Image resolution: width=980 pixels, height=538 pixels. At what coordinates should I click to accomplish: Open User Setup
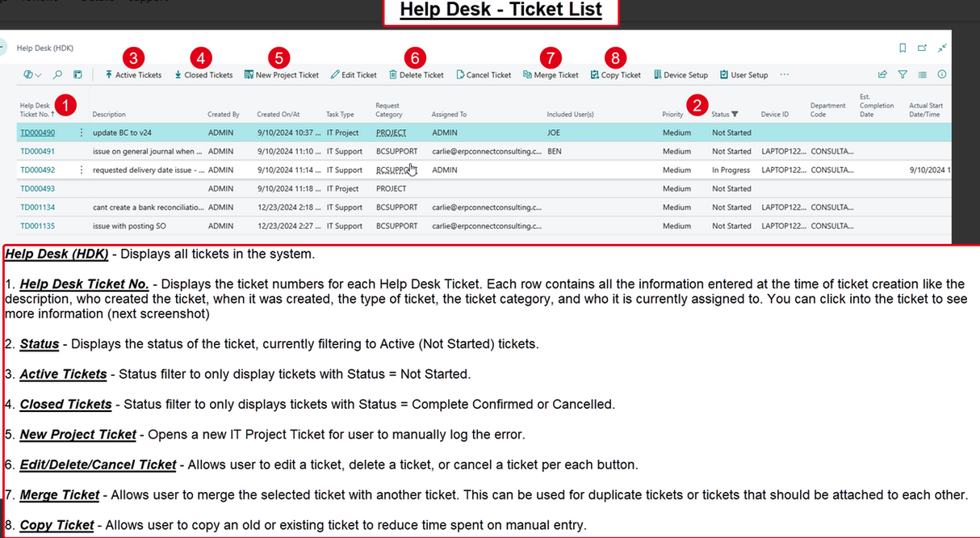744,74
